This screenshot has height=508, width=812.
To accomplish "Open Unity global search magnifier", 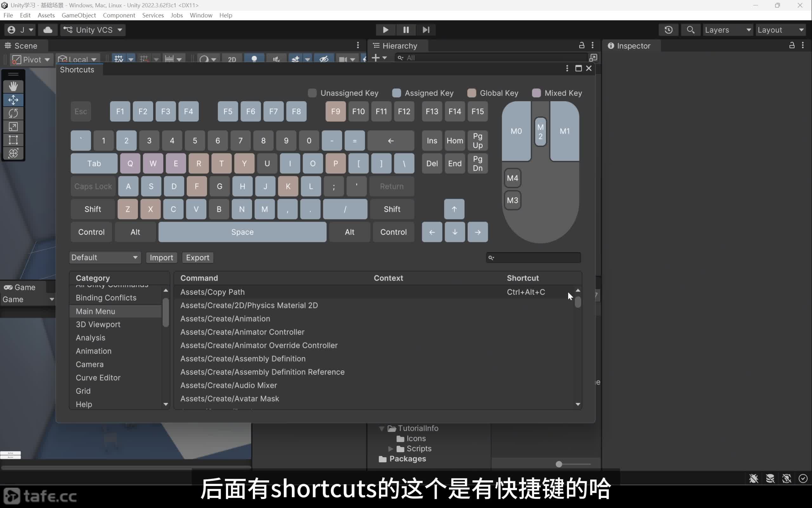I will [x=690, y=30].
